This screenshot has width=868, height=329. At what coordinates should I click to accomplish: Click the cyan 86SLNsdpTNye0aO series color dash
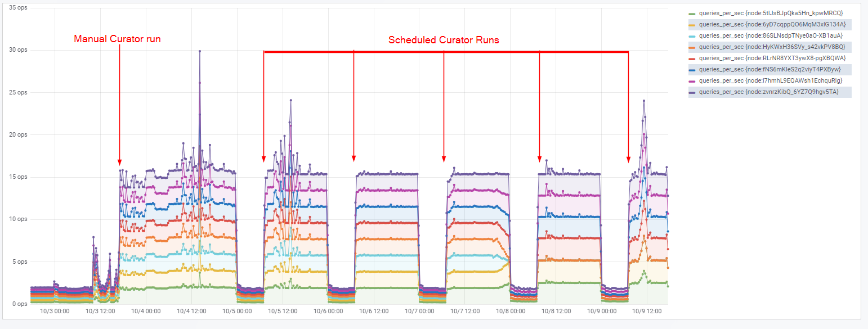(x=692, y=35)
